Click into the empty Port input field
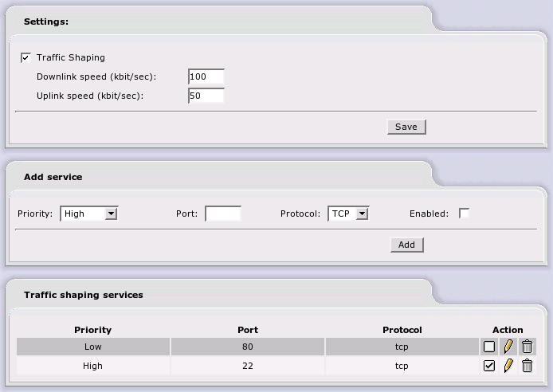The height and width of the screenshot is (392, 553). tap(223, 214)
